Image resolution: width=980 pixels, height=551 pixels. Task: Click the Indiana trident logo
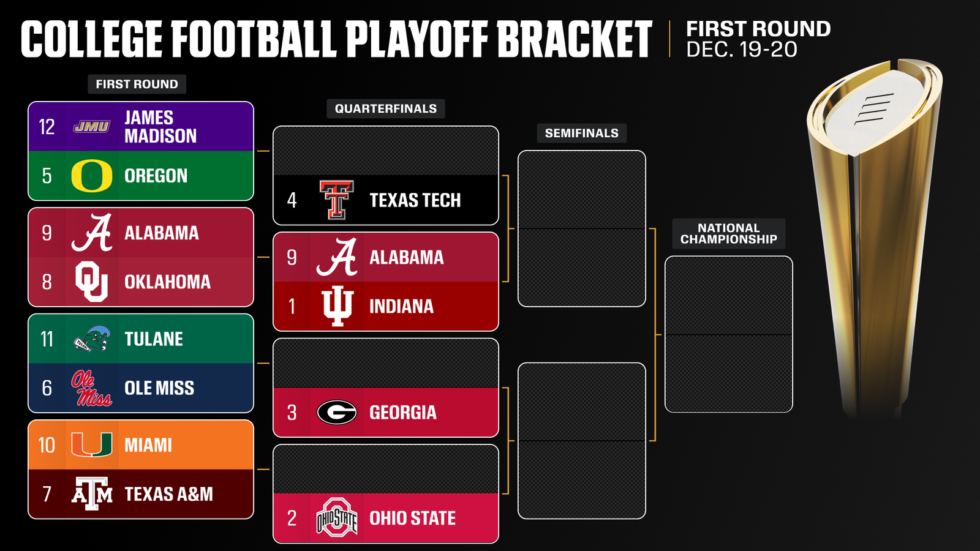tap(337, 306)
